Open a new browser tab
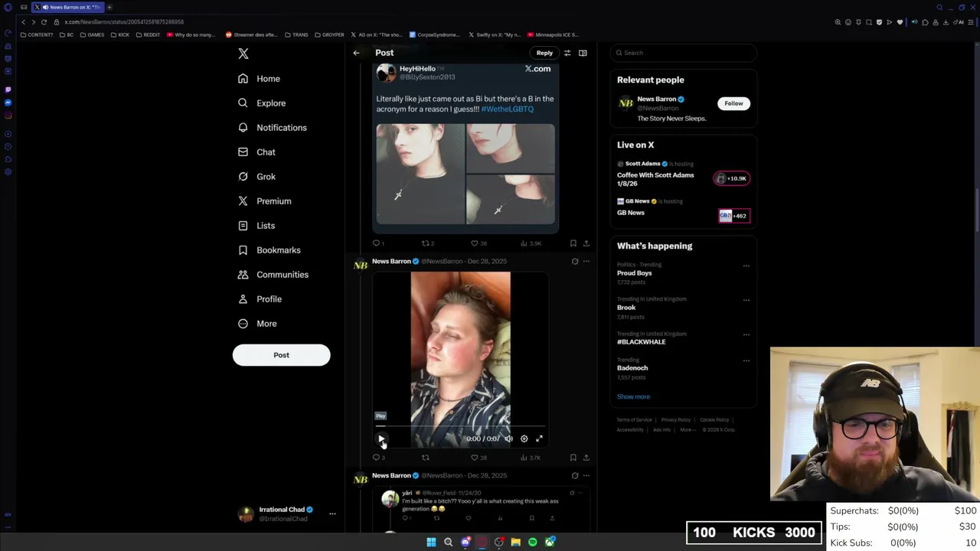This screenshot has height=551, width=980. pos(109,7)
